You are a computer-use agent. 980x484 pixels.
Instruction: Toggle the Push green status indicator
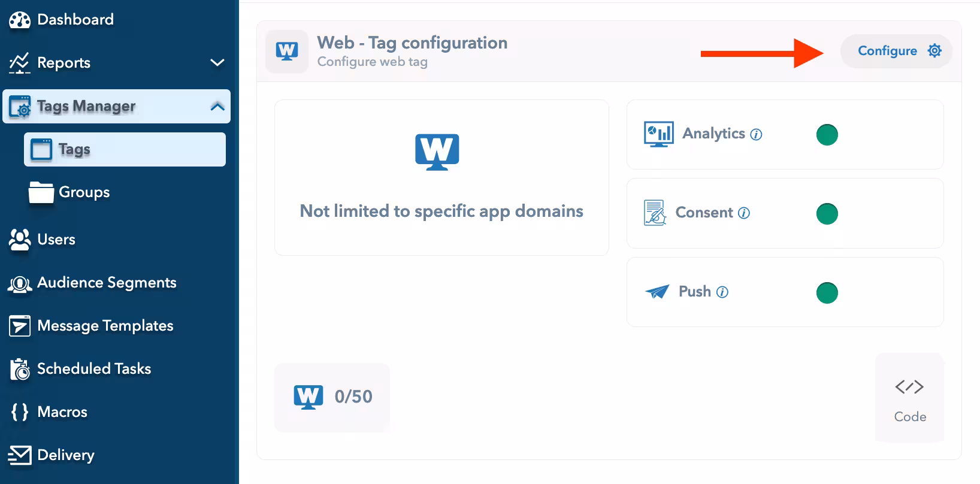pos(827,292)
